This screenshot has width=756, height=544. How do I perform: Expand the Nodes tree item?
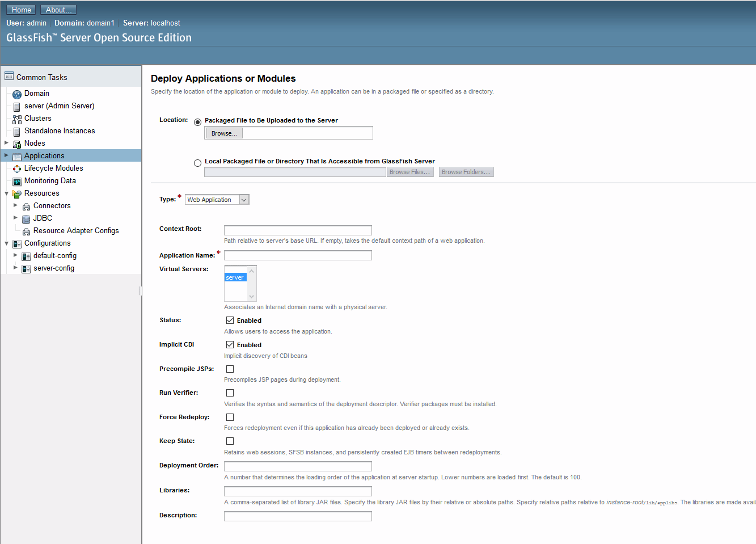point(6,143)
